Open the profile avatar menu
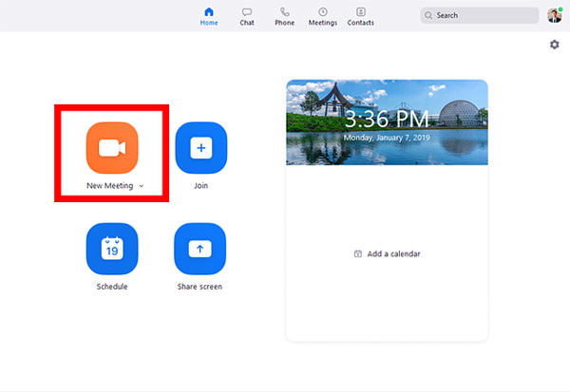Viewport: 570px width, 392px height. click(555, 15)
